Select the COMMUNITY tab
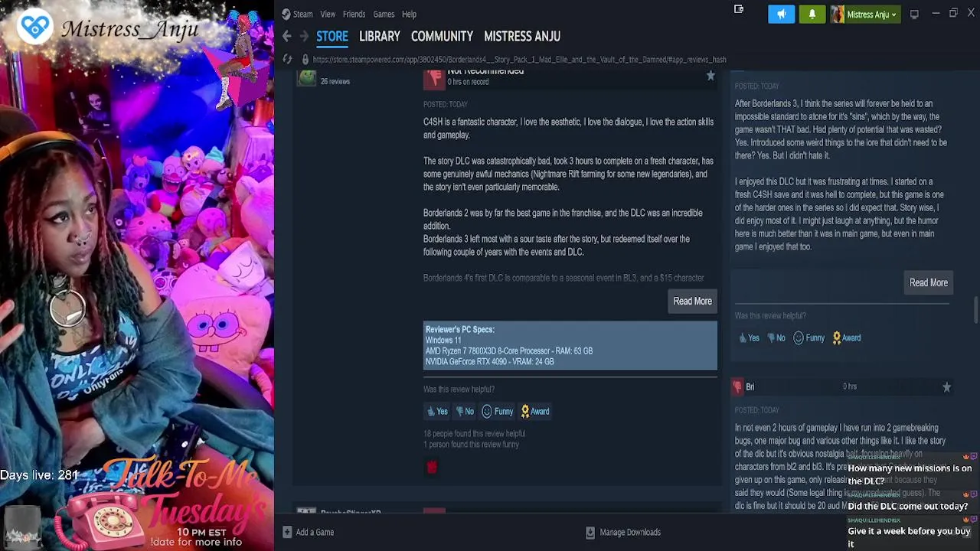Image resolution: width=980 pixels, height=551 pixels. (x=442, y=36)
